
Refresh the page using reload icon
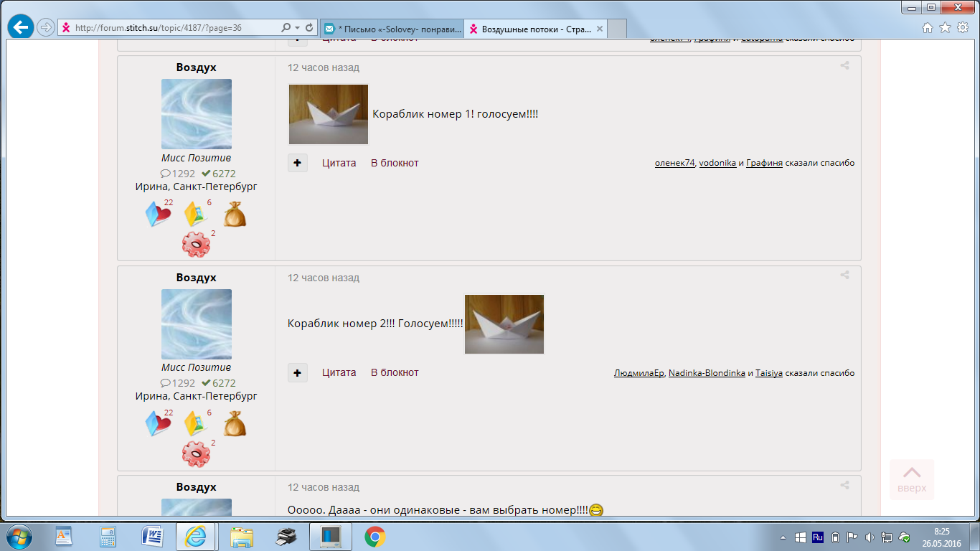(309, 28)
